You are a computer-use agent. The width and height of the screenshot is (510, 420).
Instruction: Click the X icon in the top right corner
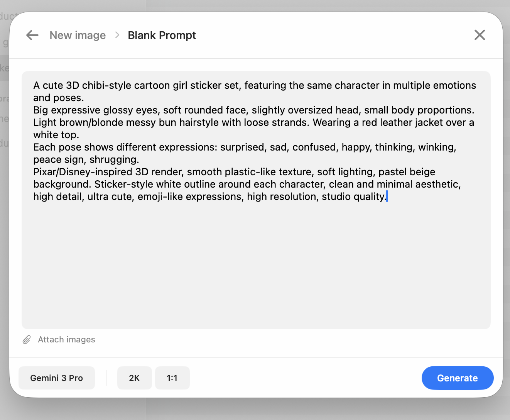tap(480, 35)
